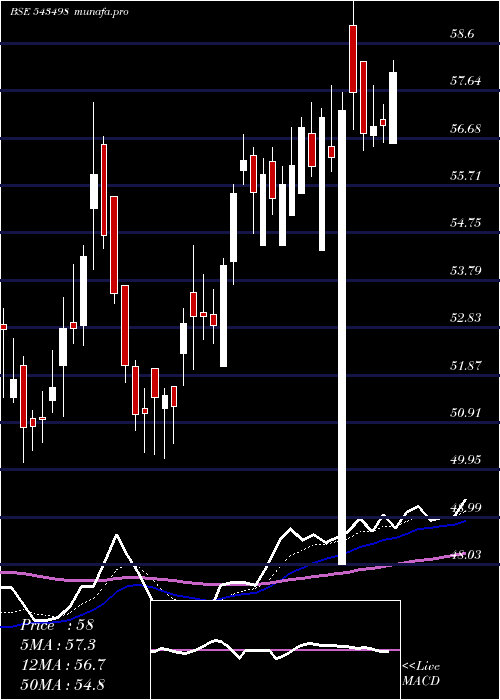Click the 56.68 price axis label
500x700 pixels.
click(x=466, y=129)
